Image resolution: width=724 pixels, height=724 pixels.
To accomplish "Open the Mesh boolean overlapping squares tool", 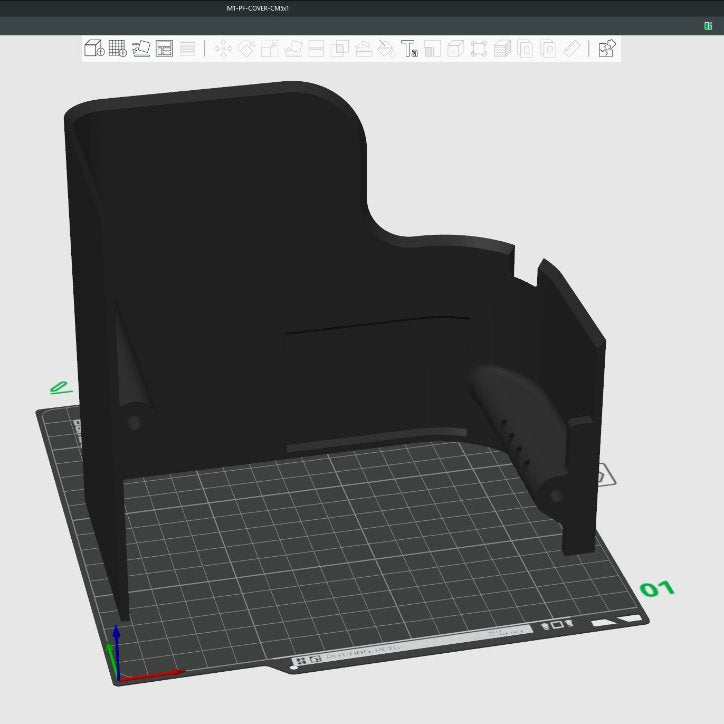I will pos(339,48).
